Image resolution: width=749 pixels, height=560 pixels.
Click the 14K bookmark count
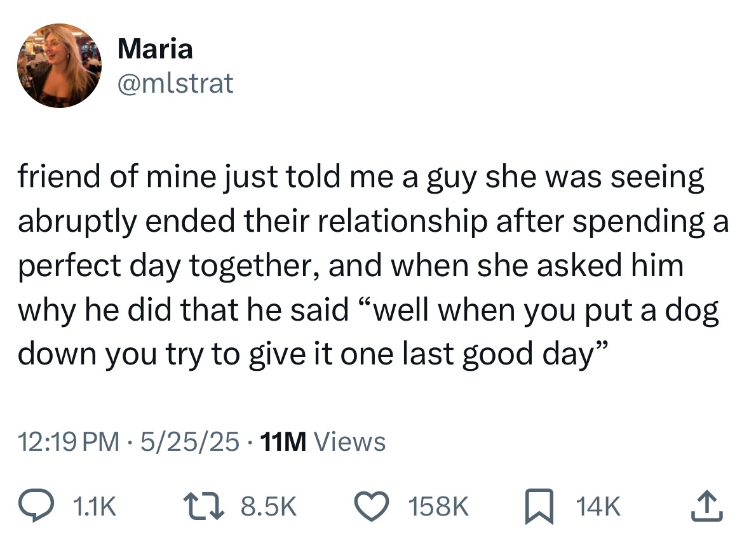[597, 506]
